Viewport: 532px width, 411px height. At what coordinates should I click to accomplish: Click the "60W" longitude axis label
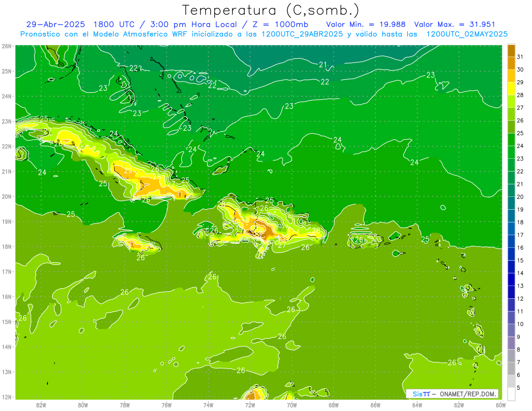[x=501, y=405]
